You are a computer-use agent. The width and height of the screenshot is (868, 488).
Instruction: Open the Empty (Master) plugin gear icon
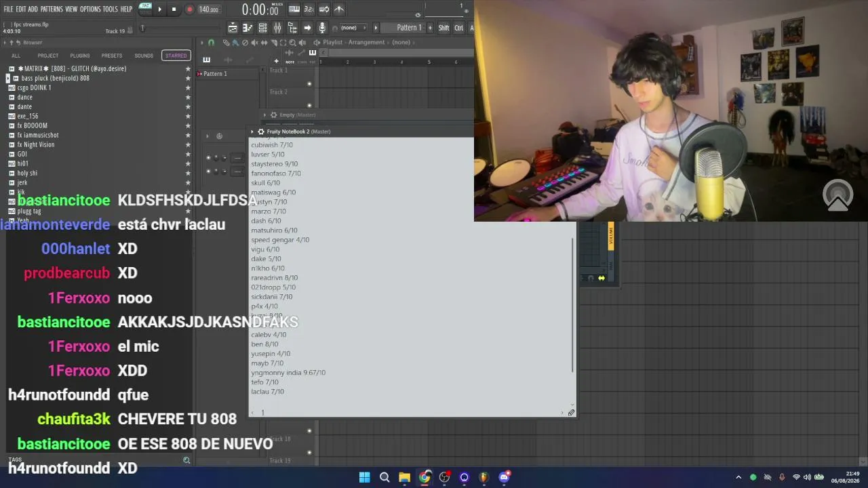273,115
